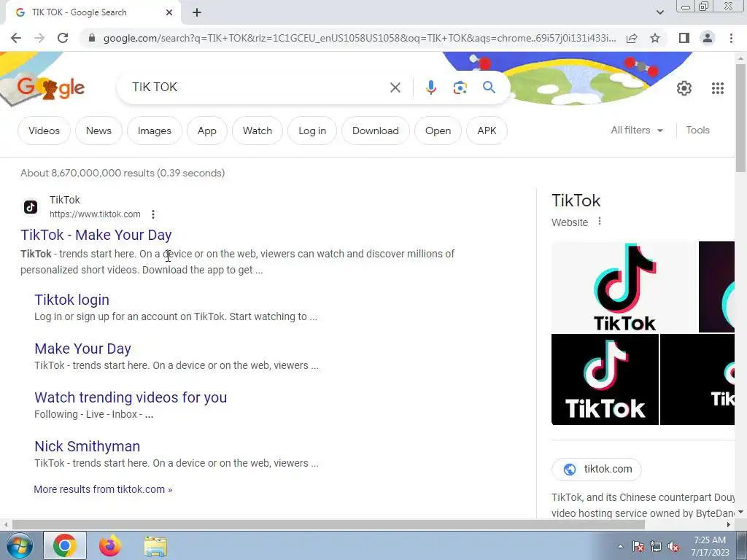Open knowledge panel three-dot menu by Website
This screenshot has width=747, height=560.
coord(600,222)
